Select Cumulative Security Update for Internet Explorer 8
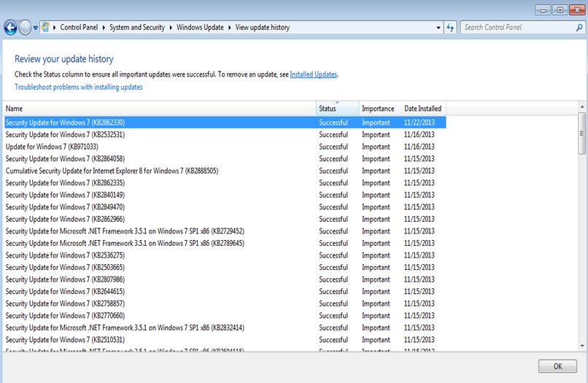The width and height of the screenshot is (588, 383). pyautogui.click(x=112, y=171)
